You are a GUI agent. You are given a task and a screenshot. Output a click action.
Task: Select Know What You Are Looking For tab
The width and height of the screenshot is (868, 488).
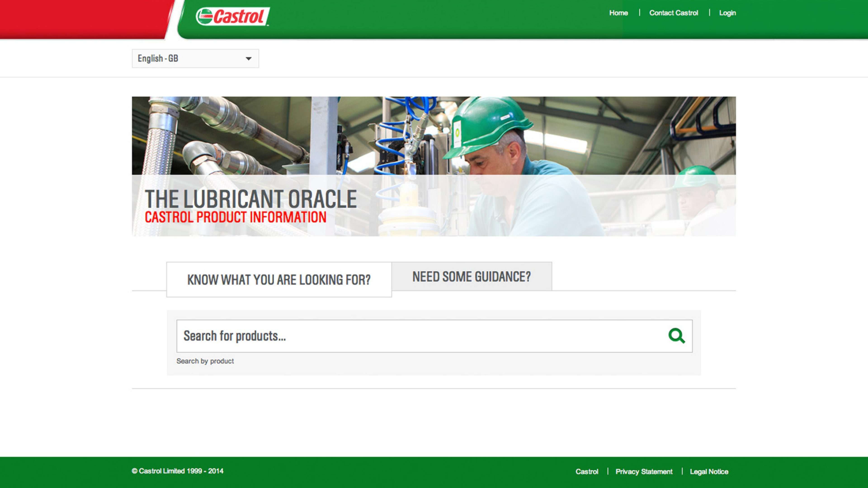tap(279, 279)
